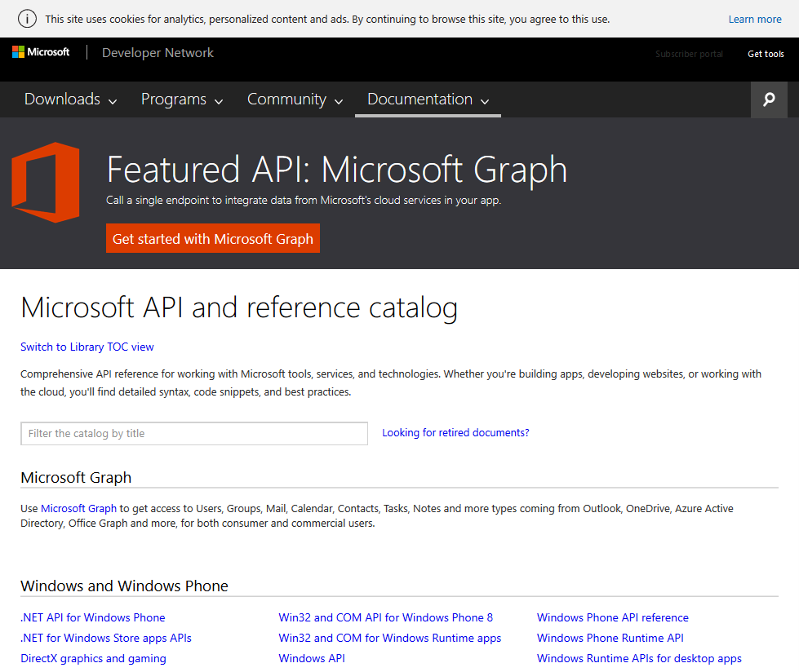Open Windows Phone API reference
This screenshot has height=672, width=799.
pyautogui.click(x=612, y=617)
